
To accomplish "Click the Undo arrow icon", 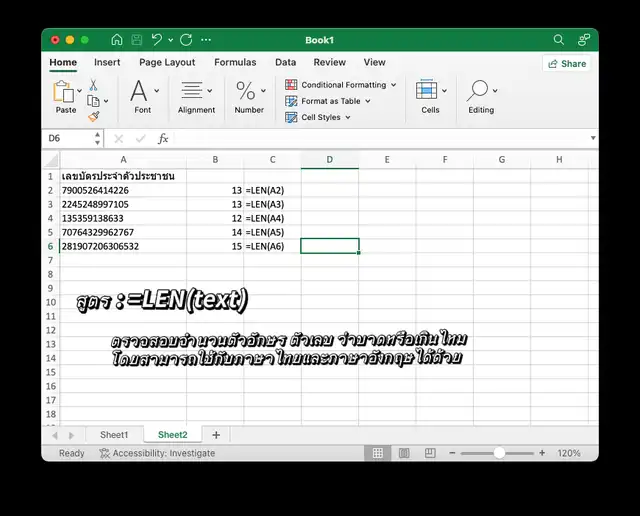I will tap(156, 40).
